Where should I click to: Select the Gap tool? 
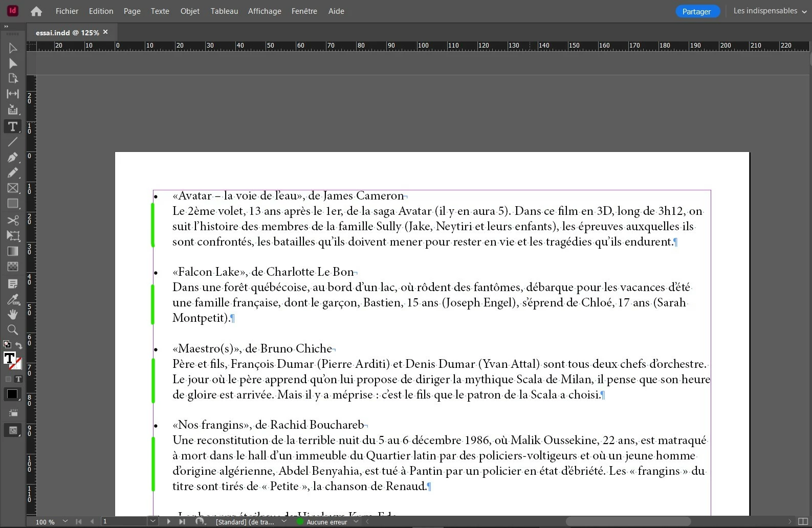[13, 94]
